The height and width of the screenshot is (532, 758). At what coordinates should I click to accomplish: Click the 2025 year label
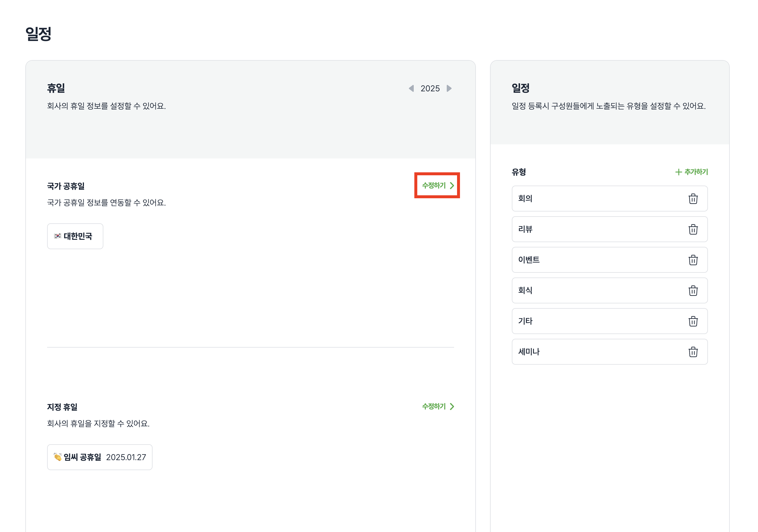[430, 88]
